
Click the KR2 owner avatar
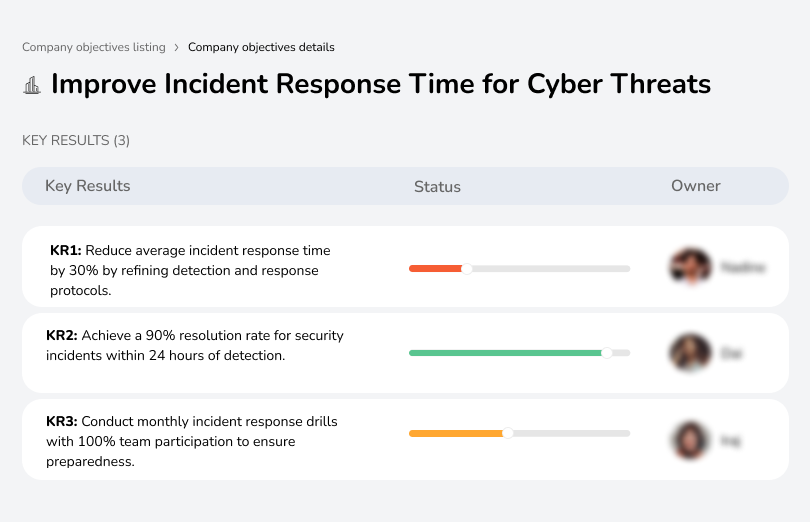coord(691,352)
